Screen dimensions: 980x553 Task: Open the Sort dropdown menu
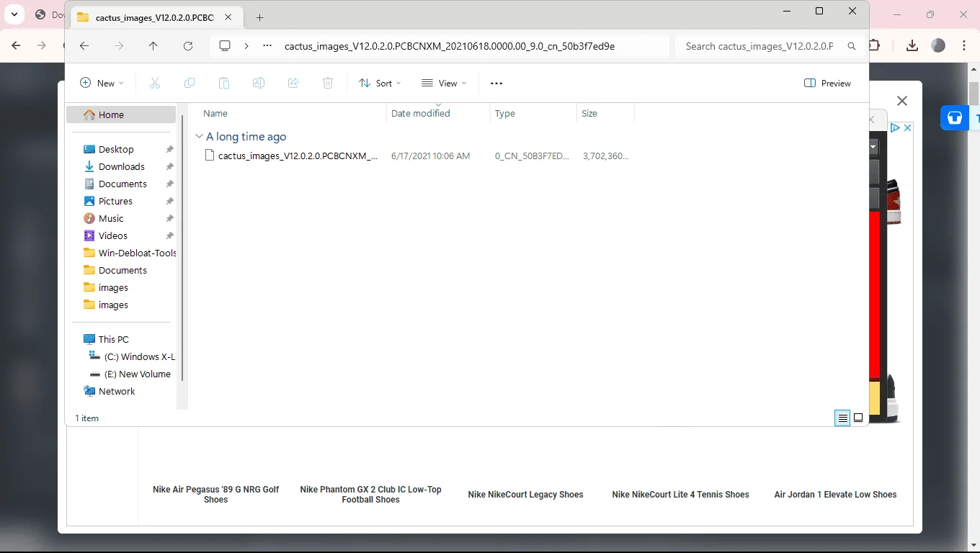point(380,84)
